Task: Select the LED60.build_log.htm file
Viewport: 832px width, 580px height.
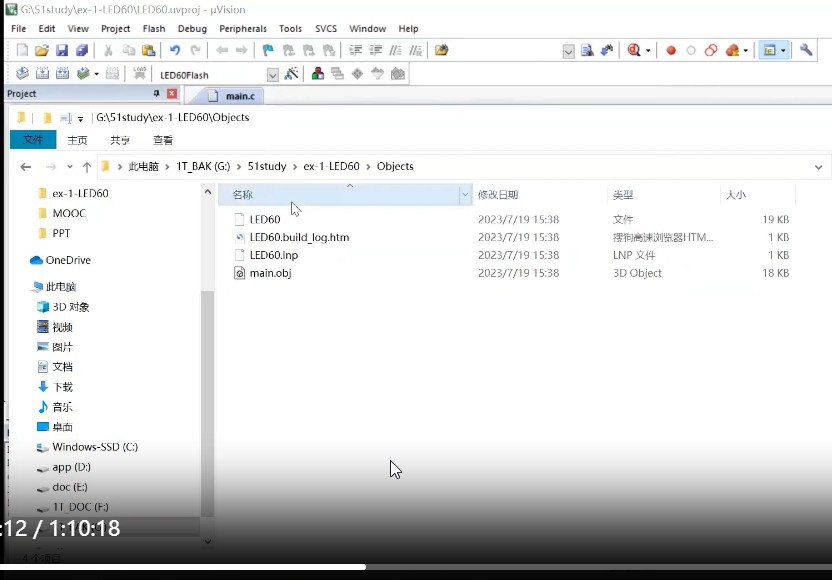Action: 298,237
